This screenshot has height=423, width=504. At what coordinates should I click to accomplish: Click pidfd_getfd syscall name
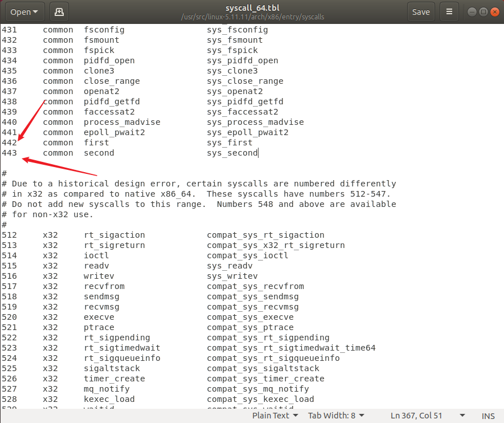[x=112, y=101]
